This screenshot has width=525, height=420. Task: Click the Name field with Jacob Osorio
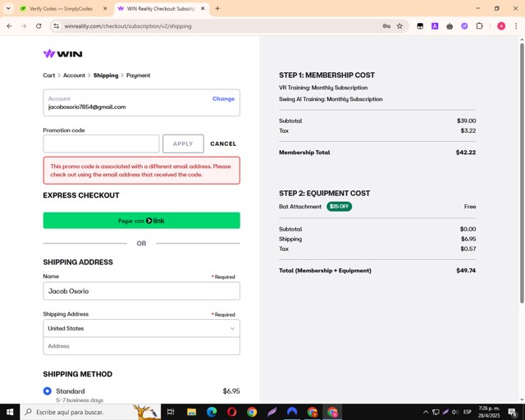[142, 290]
